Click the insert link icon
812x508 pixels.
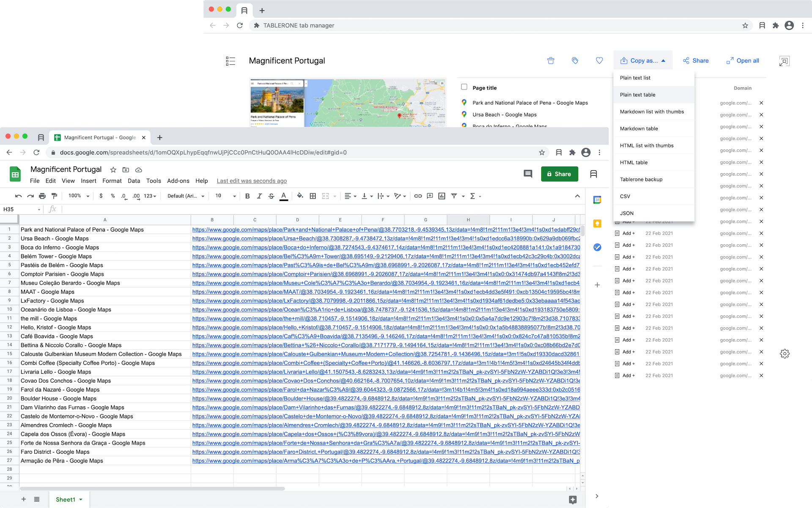pos(418,196)
